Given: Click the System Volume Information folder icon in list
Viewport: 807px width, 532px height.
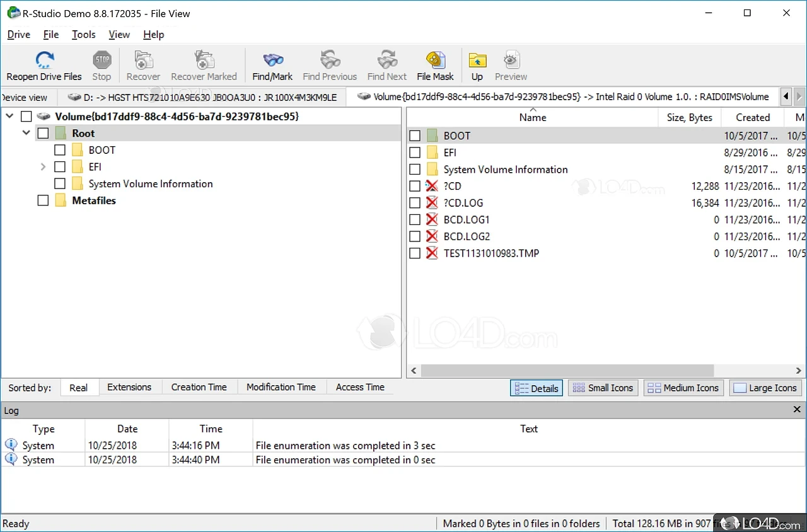Looking at the screenshot, I should 432,170.
